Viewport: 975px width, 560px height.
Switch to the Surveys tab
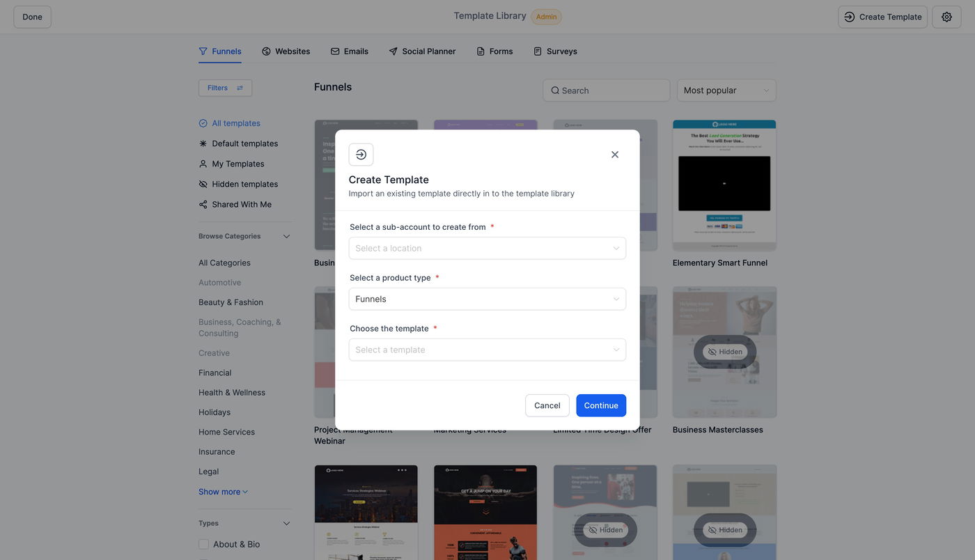(555, 52)
